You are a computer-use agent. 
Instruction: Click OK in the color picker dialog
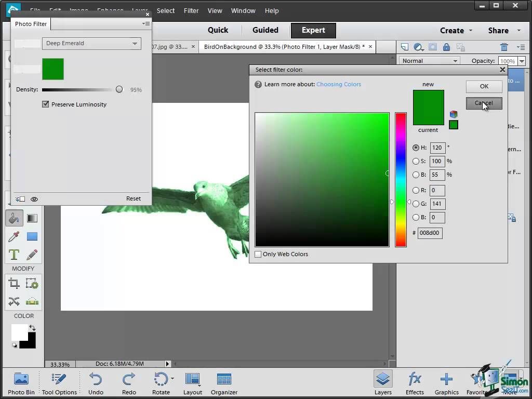484,86
